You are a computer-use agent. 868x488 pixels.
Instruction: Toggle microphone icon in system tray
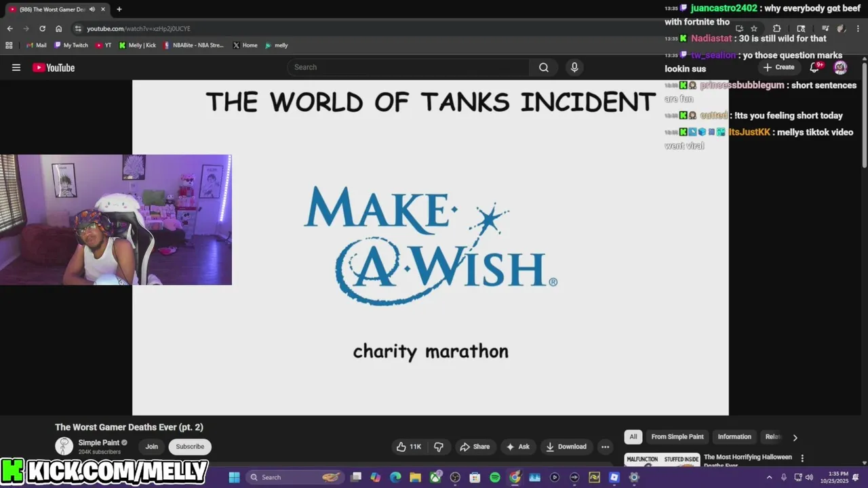784,477
